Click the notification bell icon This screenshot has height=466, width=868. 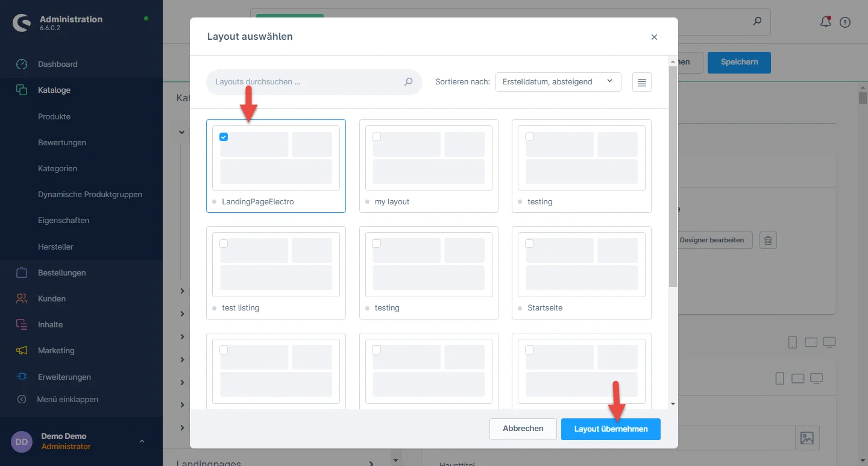click(825, 22)
